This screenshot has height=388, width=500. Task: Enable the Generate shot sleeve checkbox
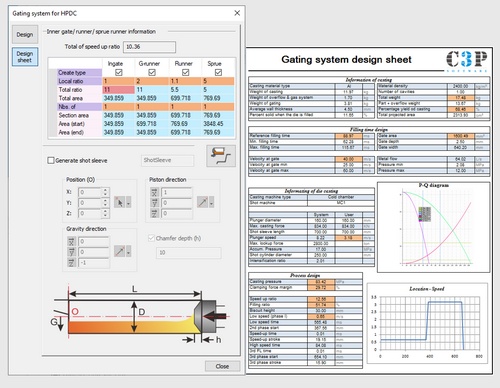pyautogui.click(x=51, y=160)
